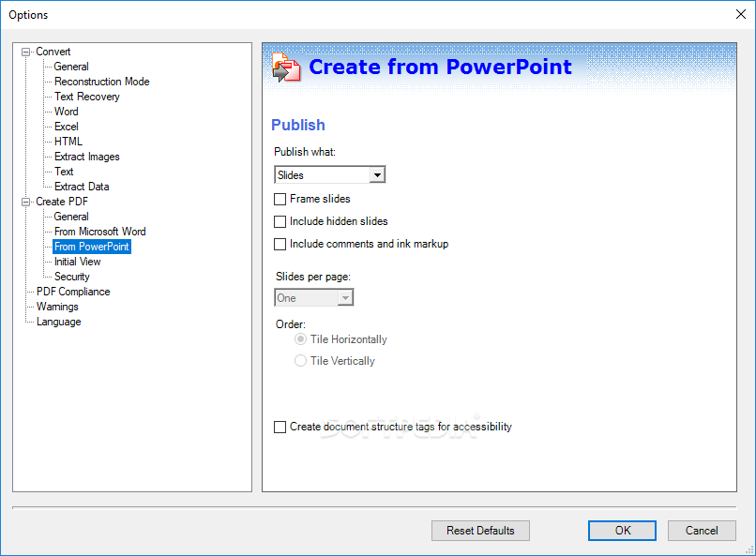756x556 pixels.
Task: Select the Text item under Convert
Action: tap(64, 172)
